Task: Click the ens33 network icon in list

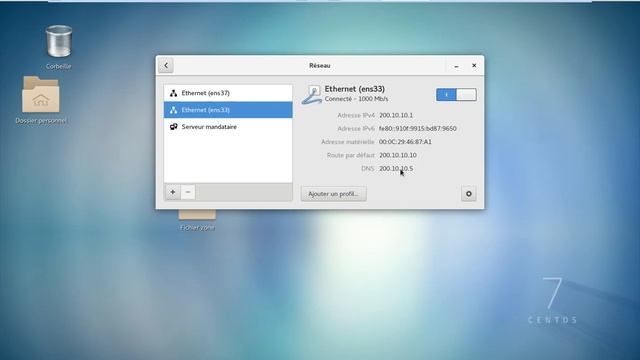Action: (173, 110)
